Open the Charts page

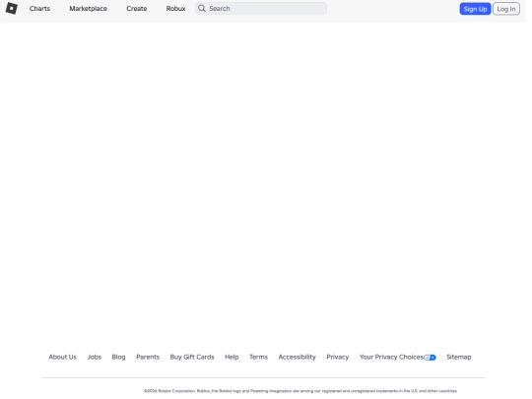pos(39,9)
